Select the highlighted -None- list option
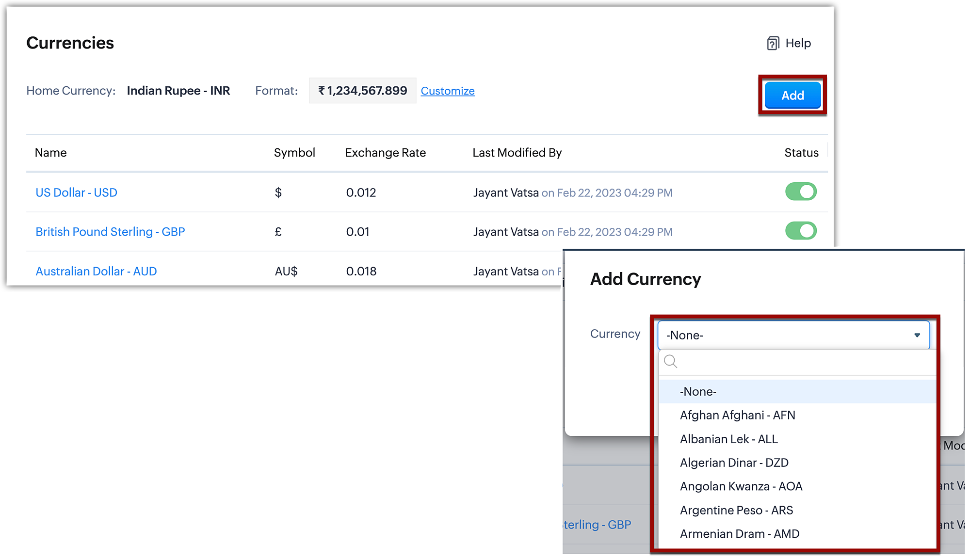This screenshot has width=970, height=560. [698, 391]
